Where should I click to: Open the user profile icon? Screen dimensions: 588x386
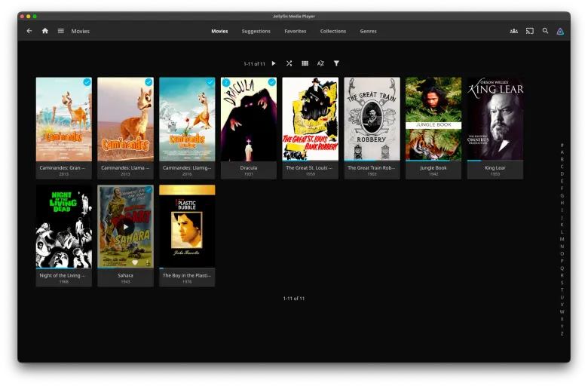pos(560,32)
